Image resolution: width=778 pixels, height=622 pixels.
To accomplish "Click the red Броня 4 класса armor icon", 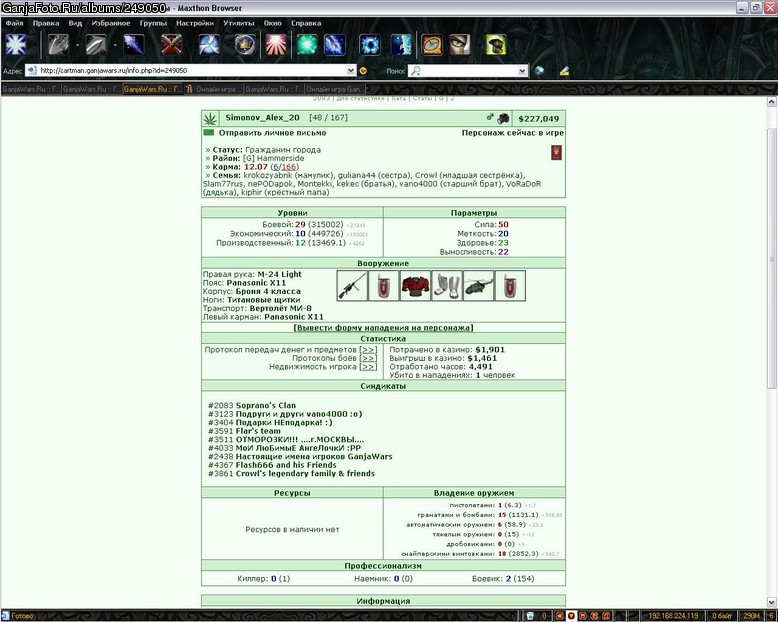I will click(415, 286).
